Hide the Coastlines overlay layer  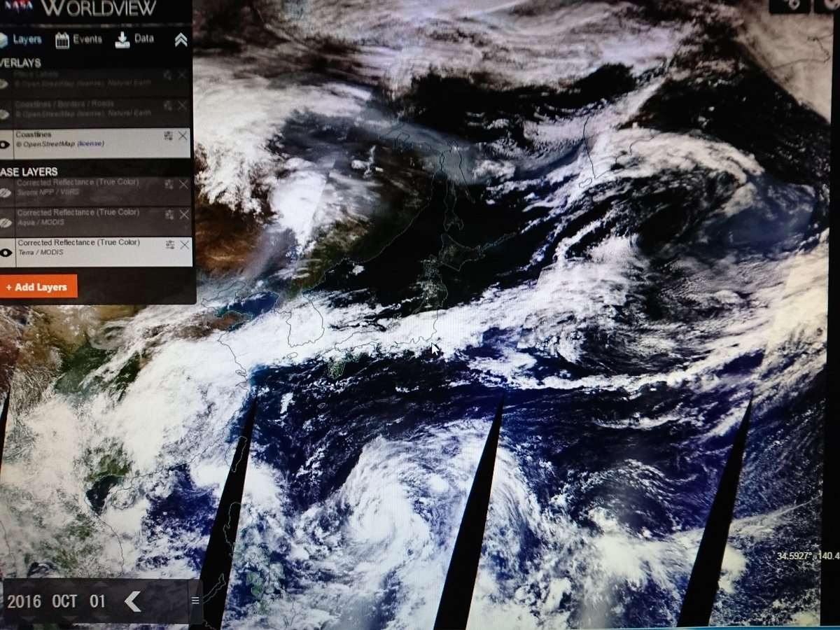[x=6, y=144]
